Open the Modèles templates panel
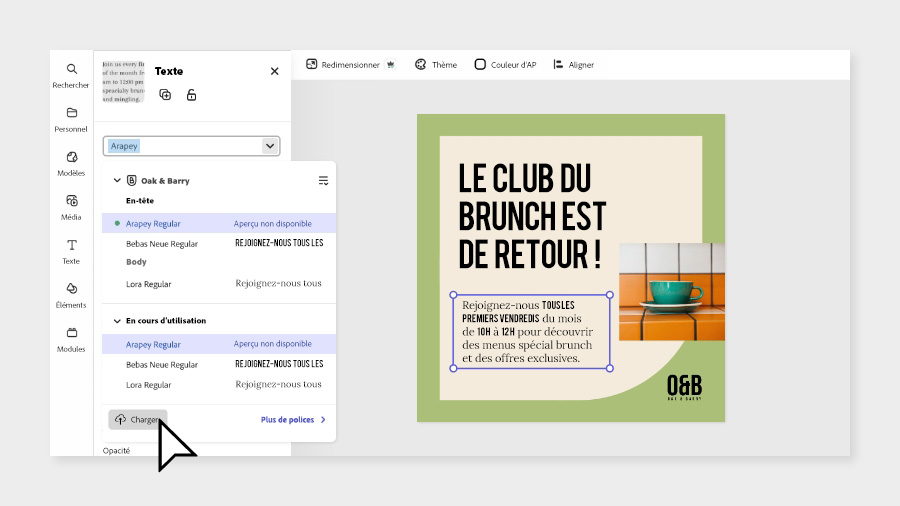 point(71,164)
